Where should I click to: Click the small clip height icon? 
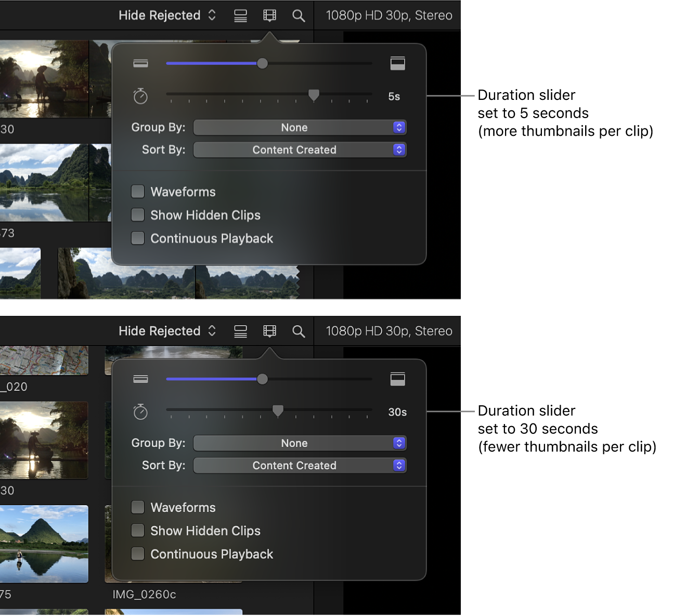pyautogui.click(x=140, y=63)
